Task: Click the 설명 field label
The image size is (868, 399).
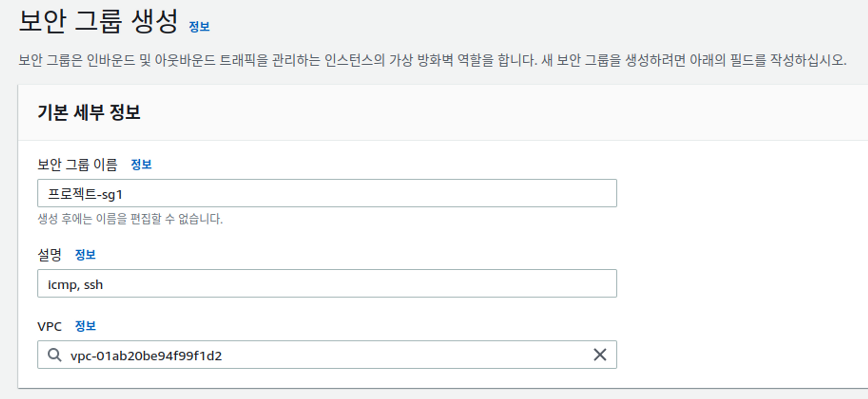Action: [50, 255]
